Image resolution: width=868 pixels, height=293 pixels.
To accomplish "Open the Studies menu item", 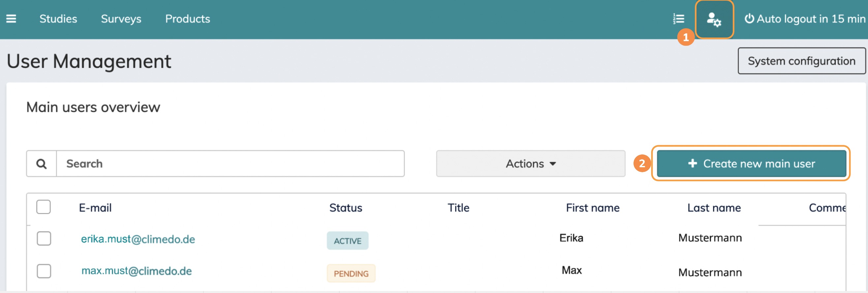I will click(58, 19).
